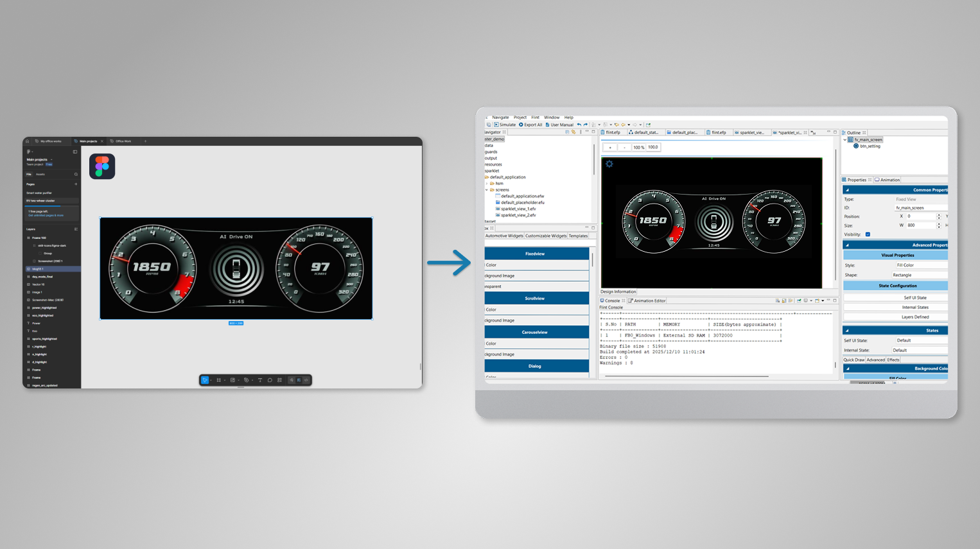Select sparklet_view_1.efv in navigator tree
Image resolution: width=980 pixels, height=549 pixels.
(x=518, y=209)
